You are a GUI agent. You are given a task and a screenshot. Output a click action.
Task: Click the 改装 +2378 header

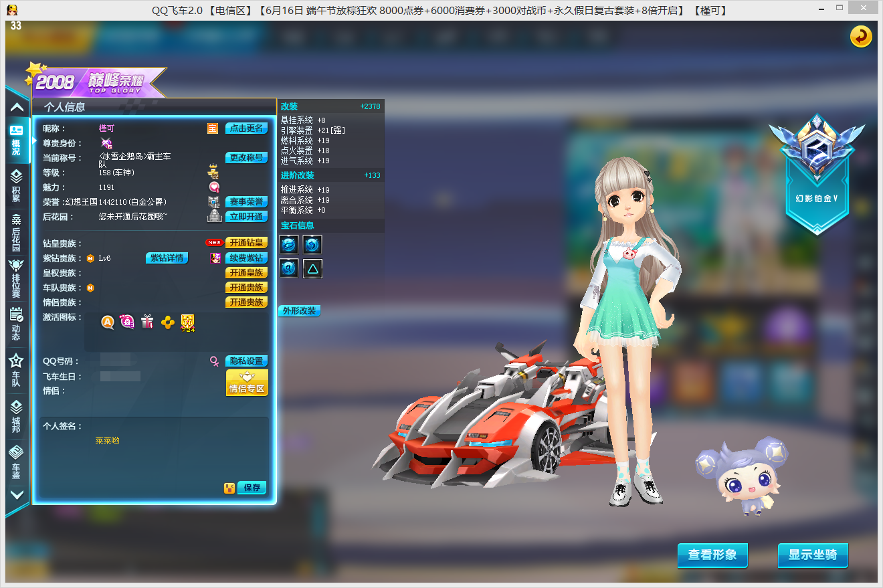[x=330, y=106]
